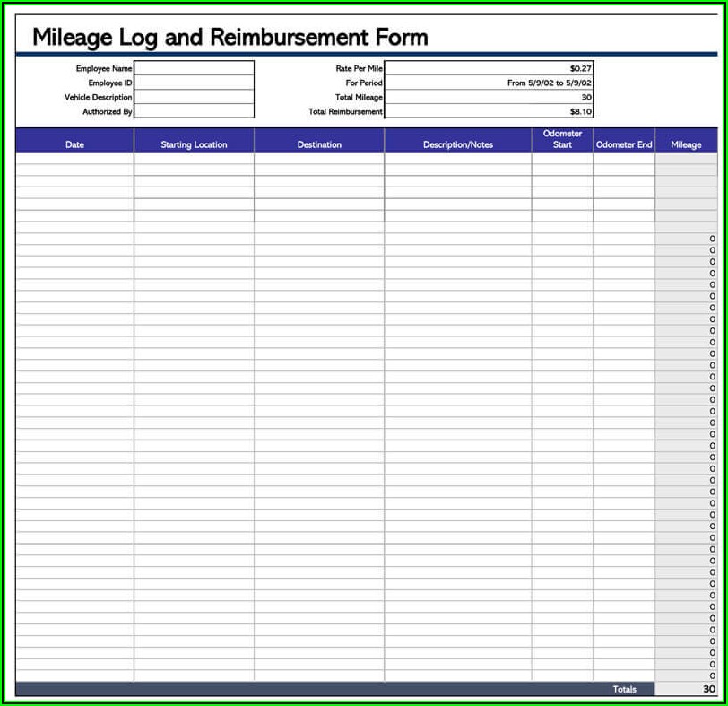Click the Rate Per Mile value cell
Screen dimensions: 728x706
tap(489, 68)
